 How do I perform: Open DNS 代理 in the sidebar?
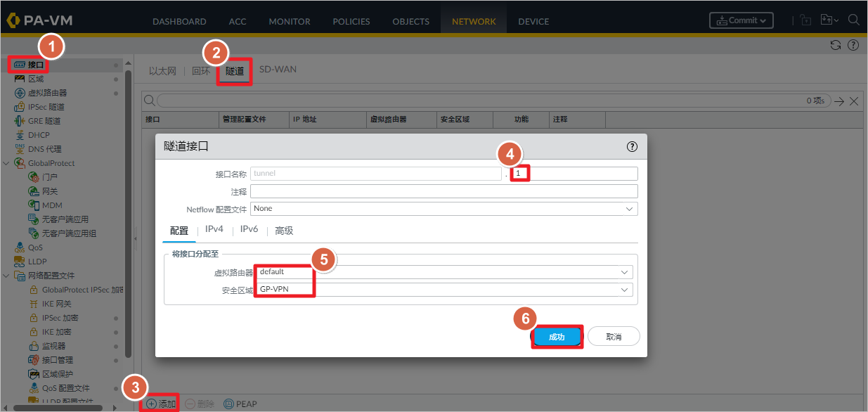pos(44,149)
